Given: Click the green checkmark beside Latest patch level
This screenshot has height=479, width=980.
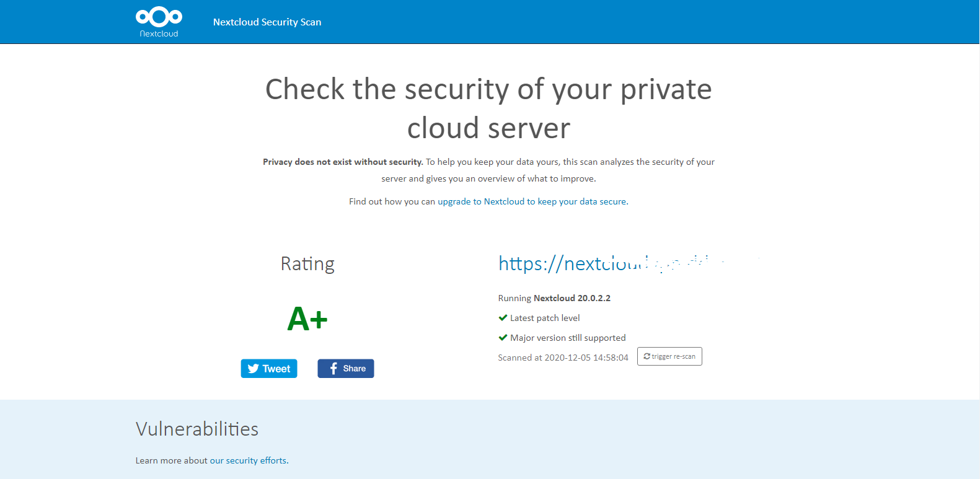Looking at the screenshot, I should click(x=503, y=318).
